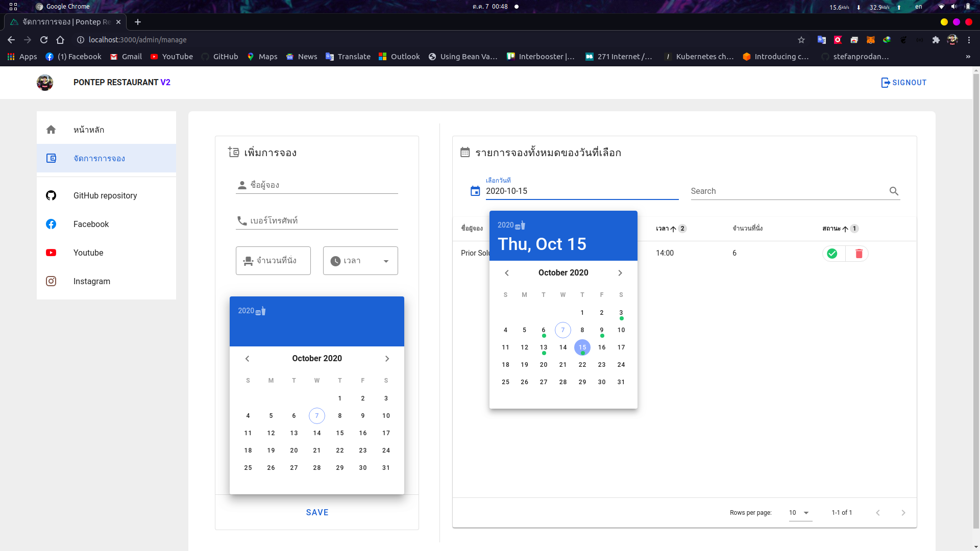
Task: Click the calendar icon beside date field
Action: pyautogui.click(x=475, y=191)
